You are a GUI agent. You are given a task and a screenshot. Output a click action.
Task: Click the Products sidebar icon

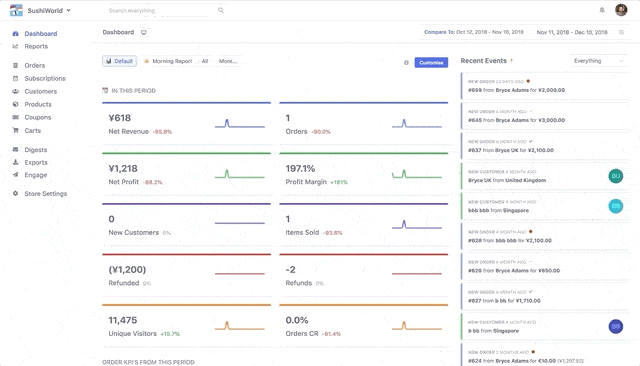point(16,104)
